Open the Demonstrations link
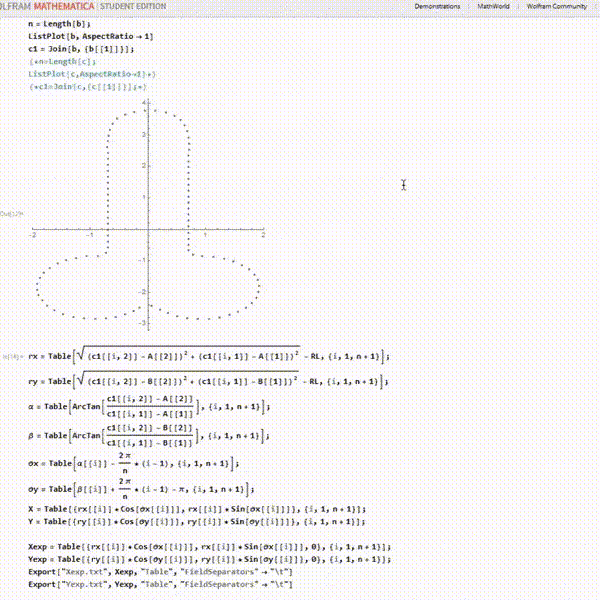 pyautogui.click(x=439, y=6)
